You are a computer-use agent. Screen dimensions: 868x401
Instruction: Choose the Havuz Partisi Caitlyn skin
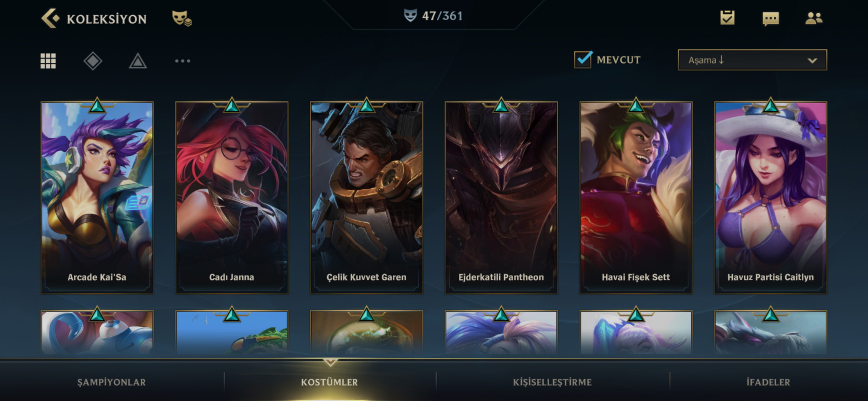tap(770, 198)
